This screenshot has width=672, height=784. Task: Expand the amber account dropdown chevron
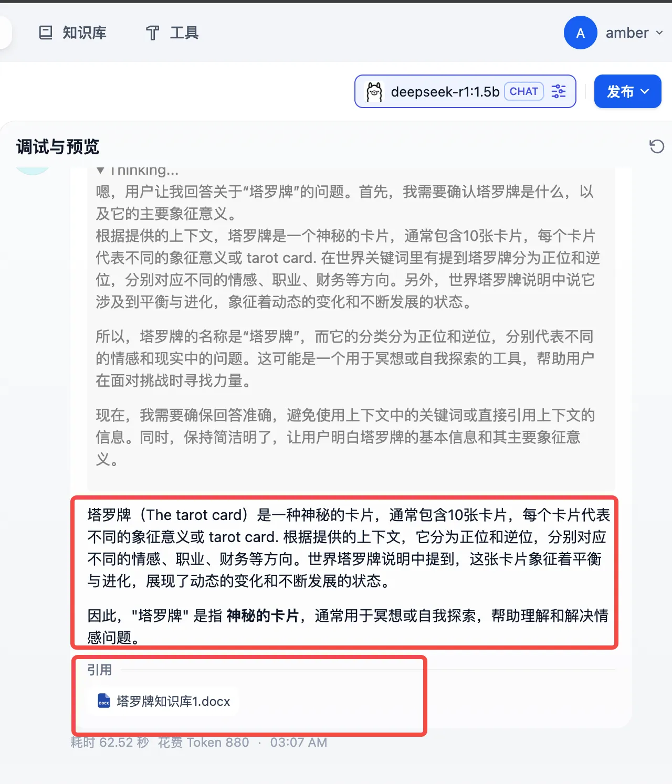659,33
